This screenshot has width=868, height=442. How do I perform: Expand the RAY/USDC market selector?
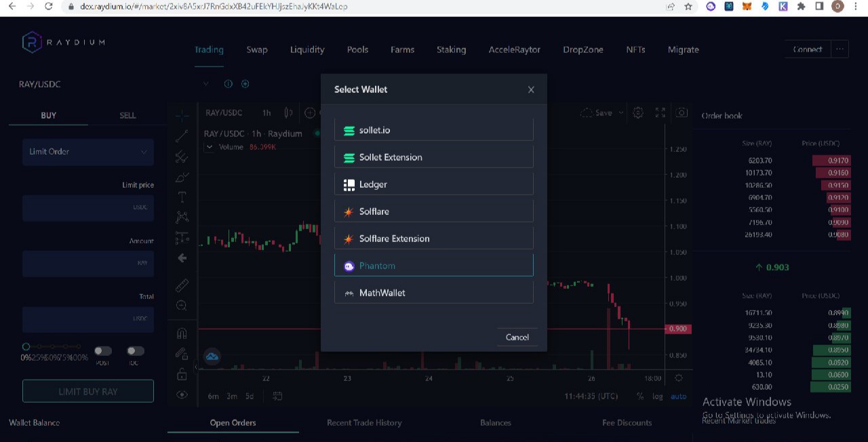coord(205,84)
